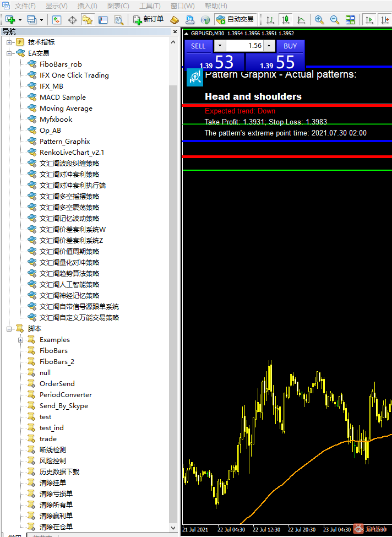Click the SELL button
This screenshot has width=392, height=537.
point(198,46)
